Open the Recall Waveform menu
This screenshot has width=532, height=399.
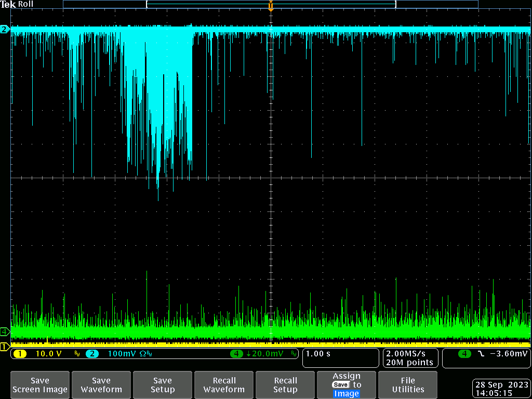tap(224, 385)
